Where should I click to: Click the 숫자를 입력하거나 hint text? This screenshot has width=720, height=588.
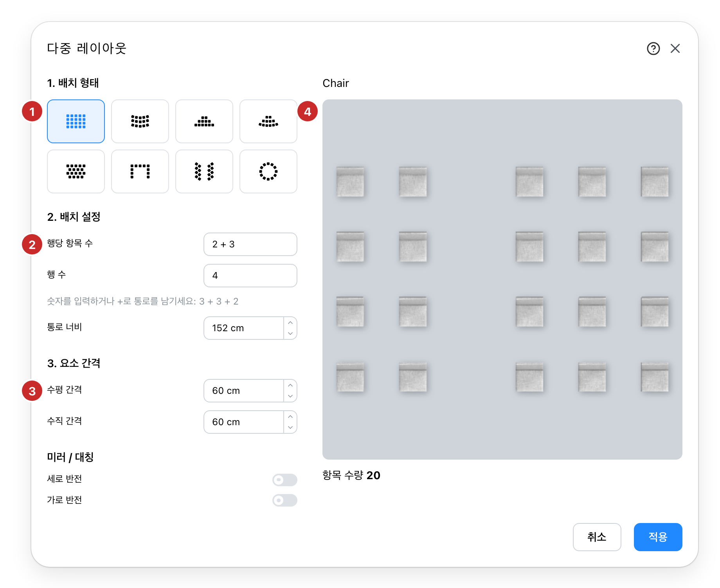[142, 301]
